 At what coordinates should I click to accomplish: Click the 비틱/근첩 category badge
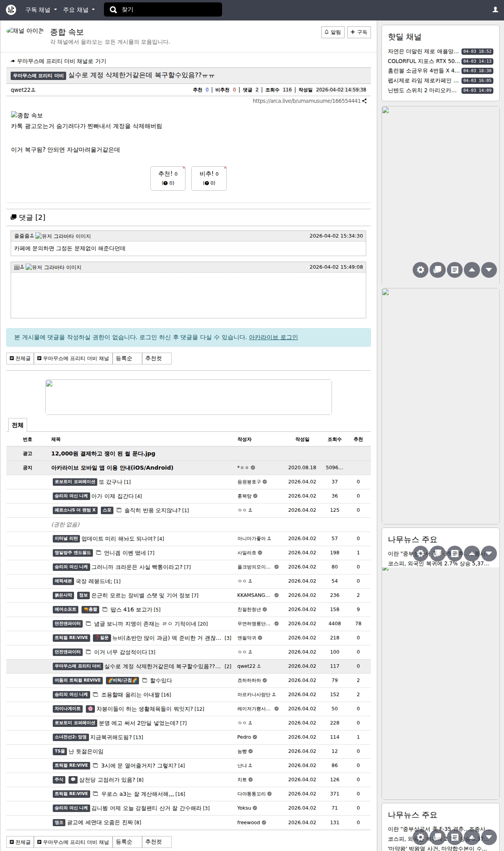tap(122, 680)
